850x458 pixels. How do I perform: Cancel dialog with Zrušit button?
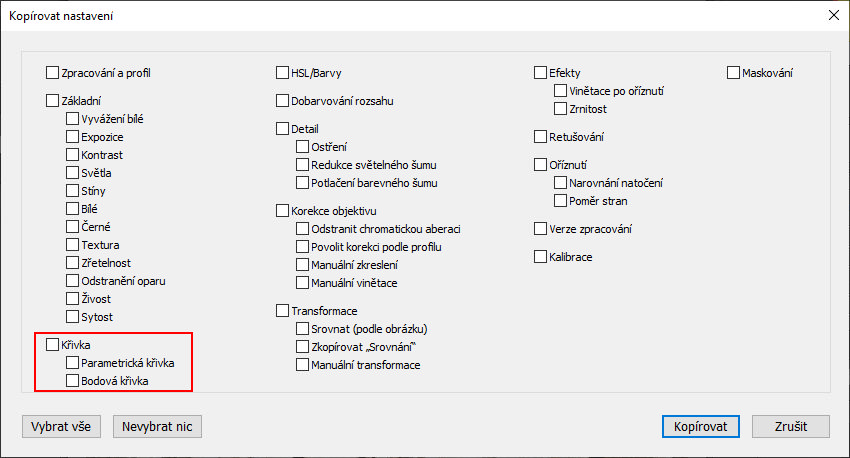click(791, 427)
